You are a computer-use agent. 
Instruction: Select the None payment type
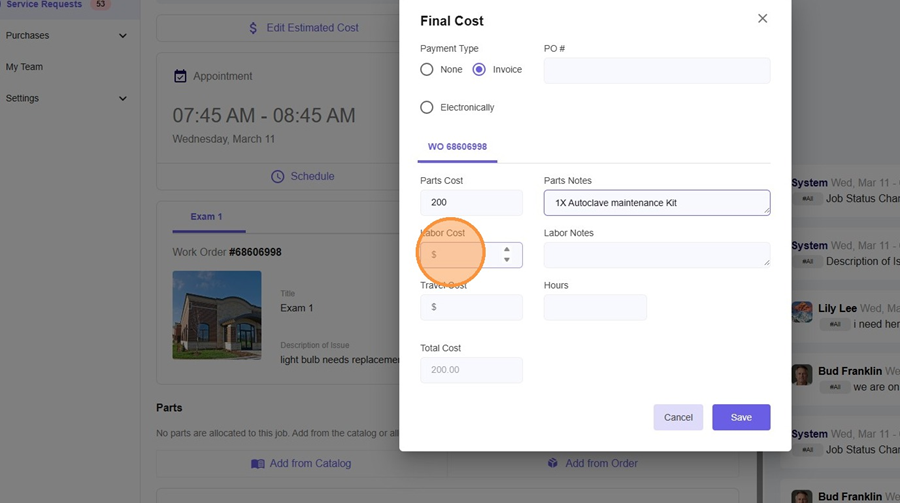pos(427,70)
